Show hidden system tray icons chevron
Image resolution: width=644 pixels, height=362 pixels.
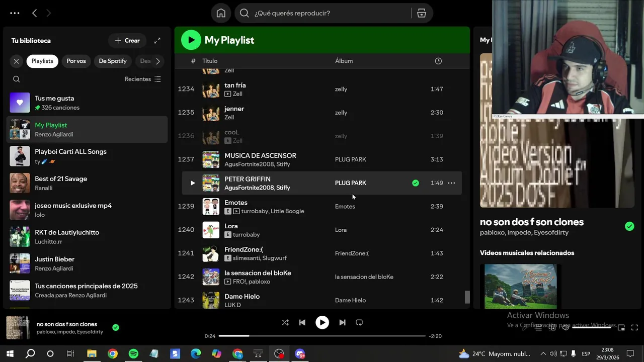coord(543,354)
